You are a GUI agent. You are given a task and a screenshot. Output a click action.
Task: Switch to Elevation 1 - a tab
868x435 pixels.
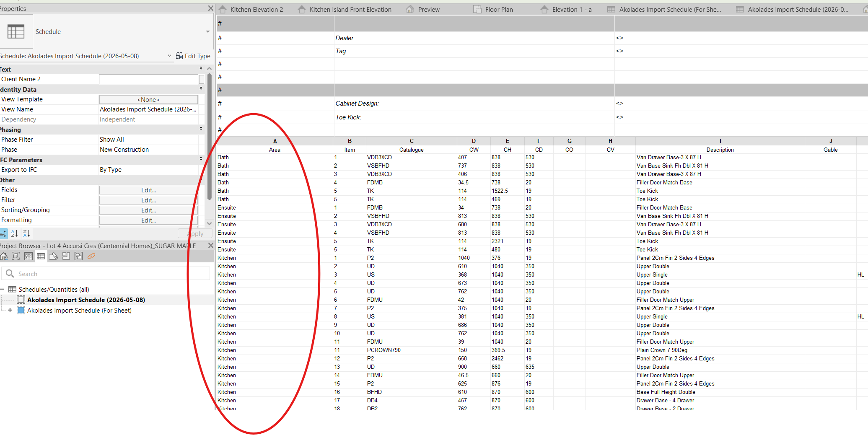click(x=566, y=9)
